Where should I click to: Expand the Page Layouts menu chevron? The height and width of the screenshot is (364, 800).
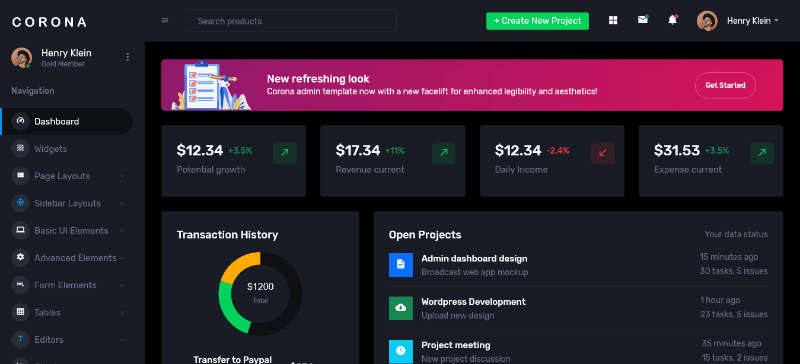[x=122, y=176]
